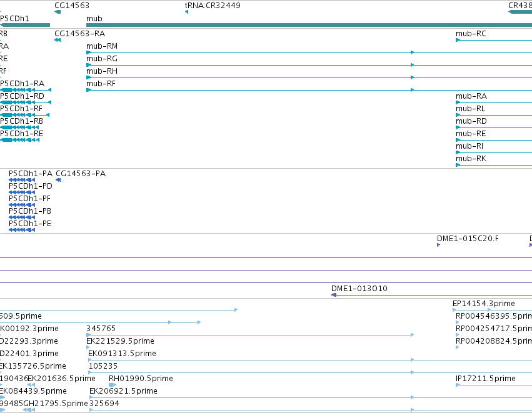Select the P5CDh1-RE transcript label
The height and width of the screenshot is (413, 532).
tap(22, 134)
